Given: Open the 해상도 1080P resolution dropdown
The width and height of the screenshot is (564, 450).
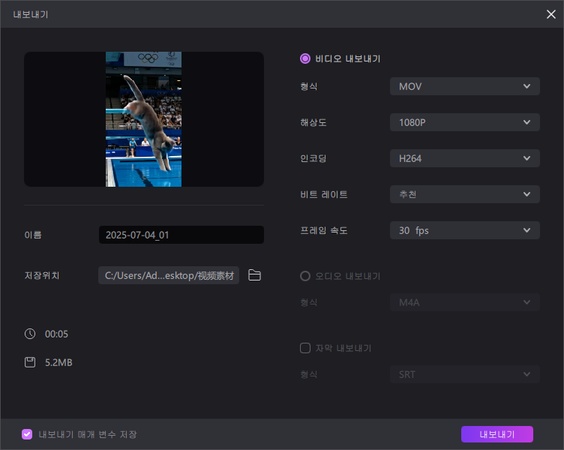Looking at the screenshot, I should tap(464, 122).
